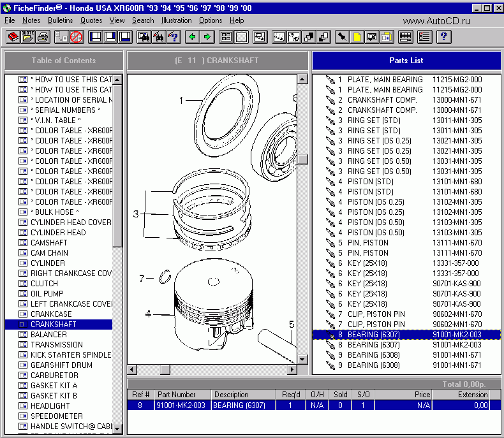Select CLUTCH in the contents list
The height and width of the screenshot is (438, 504).
click(x=45, y=284)
